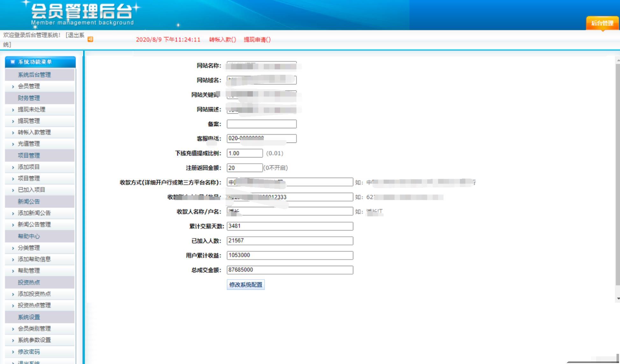620x364 pixels.
Task: Open 会员类别管理 menu item
Action: click(x=34, y=329)
